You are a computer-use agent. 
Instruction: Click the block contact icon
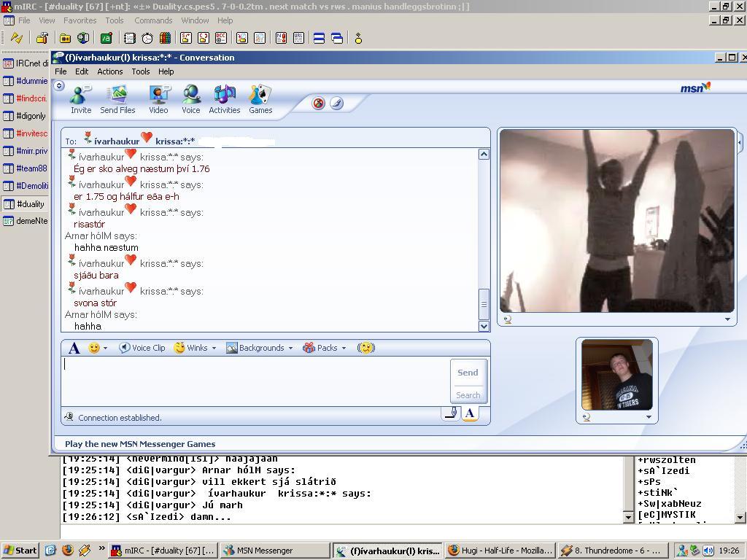tap(318, 104)
